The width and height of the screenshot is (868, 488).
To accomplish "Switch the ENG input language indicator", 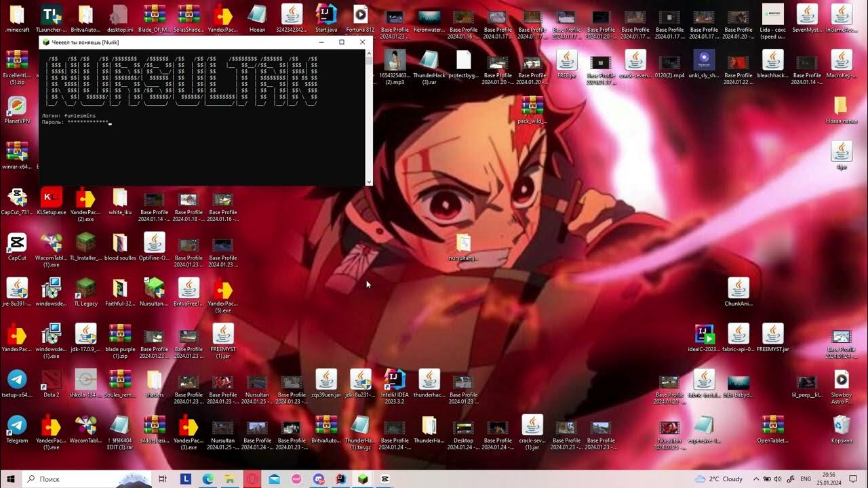I will 806,479.
